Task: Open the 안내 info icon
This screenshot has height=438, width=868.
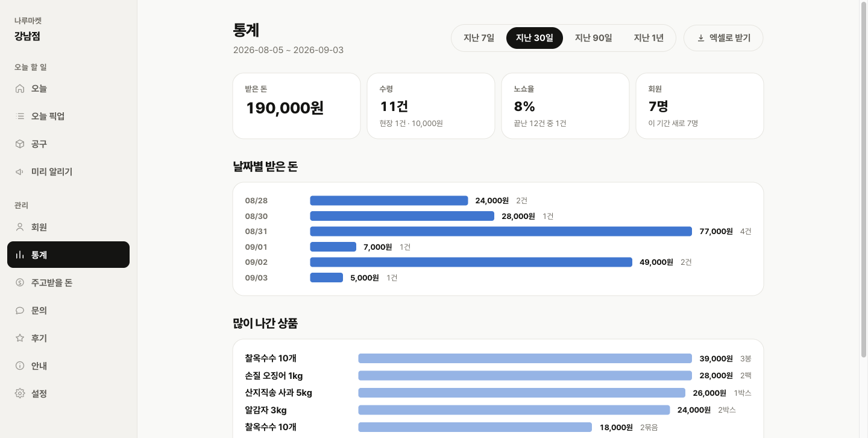Action: (x=20, y=366)
